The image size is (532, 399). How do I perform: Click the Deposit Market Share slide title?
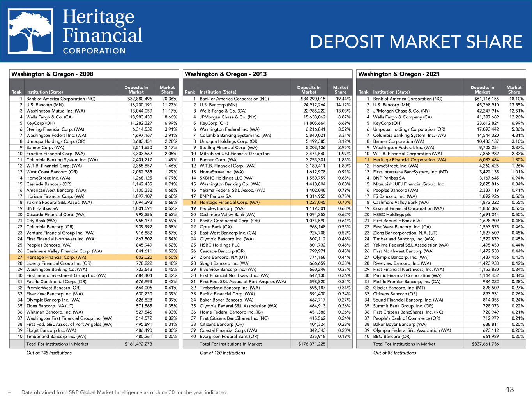pyautogui.click(x=416, y=42)
